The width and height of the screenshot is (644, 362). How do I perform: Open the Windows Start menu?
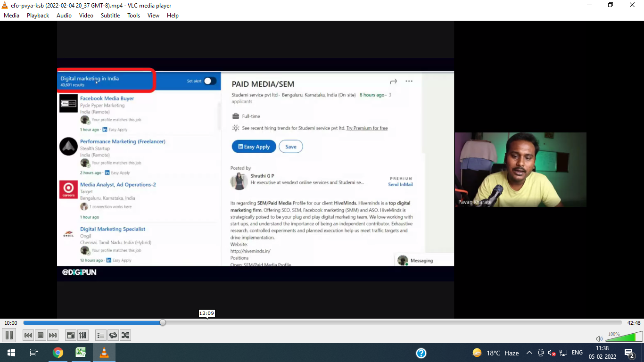tap(11, 353)
